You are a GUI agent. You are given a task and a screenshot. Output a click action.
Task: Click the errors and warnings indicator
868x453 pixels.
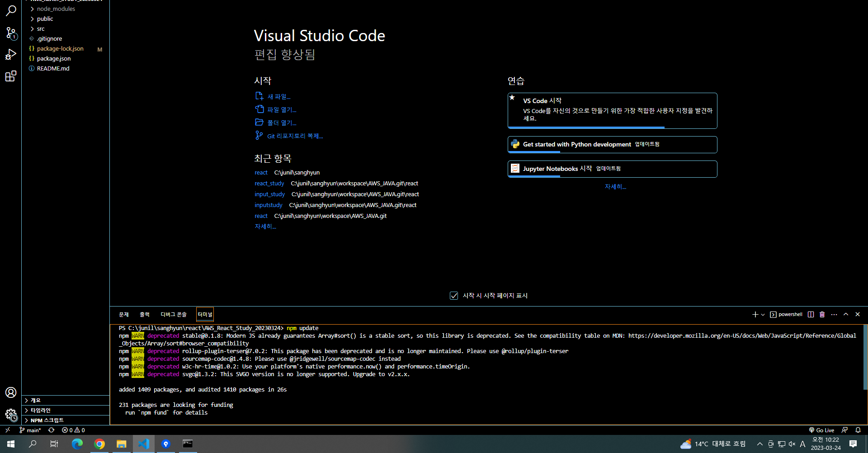point(73,430)
